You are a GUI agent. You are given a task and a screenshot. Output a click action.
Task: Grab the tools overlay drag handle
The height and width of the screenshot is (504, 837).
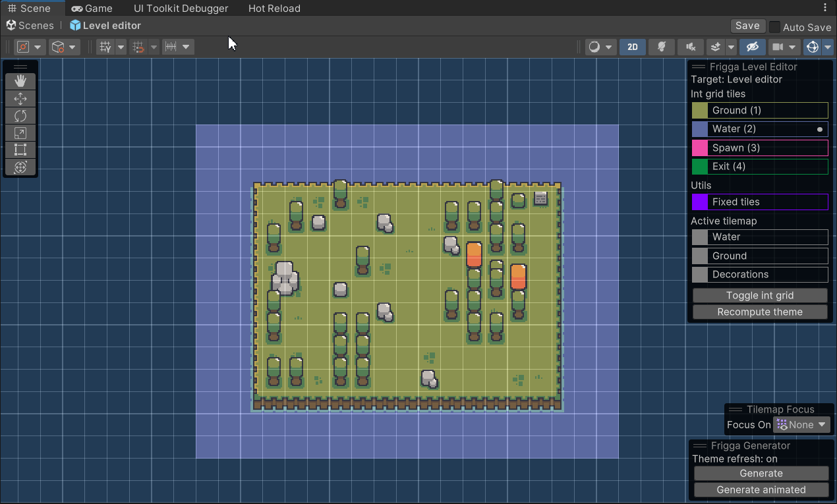pos(20,67)
